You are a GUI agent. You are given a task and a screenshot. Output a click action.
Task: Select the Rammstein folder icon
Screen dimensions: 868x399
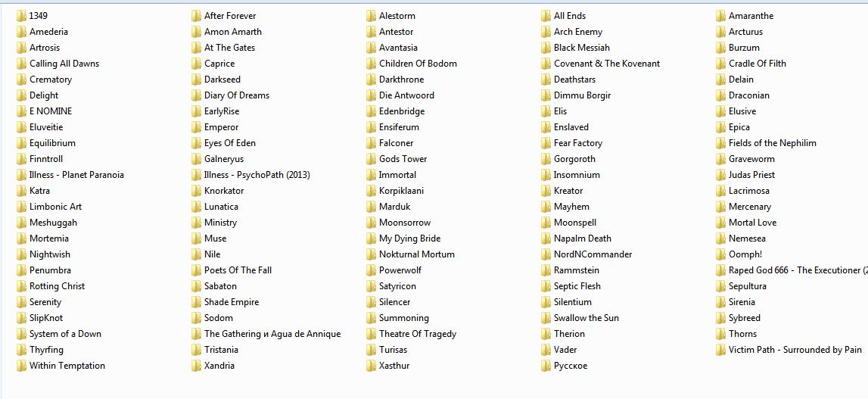coord(546,270)
